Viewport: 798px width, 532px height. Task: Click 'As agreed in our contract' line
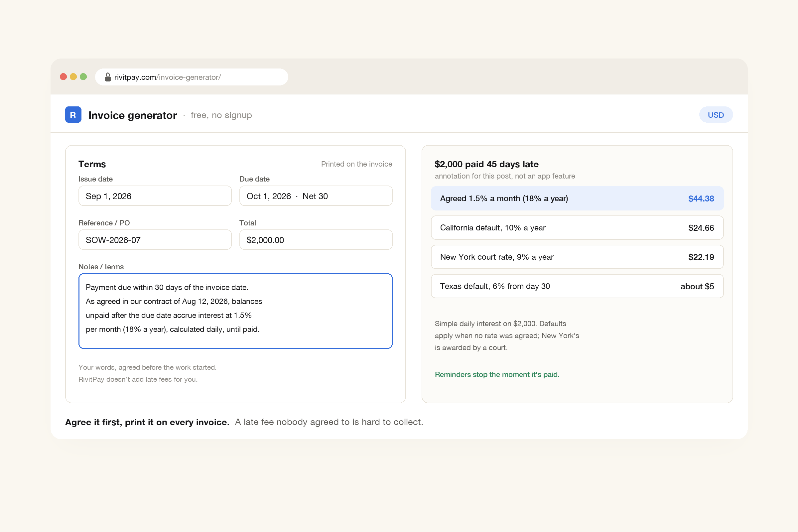[174, 301]
